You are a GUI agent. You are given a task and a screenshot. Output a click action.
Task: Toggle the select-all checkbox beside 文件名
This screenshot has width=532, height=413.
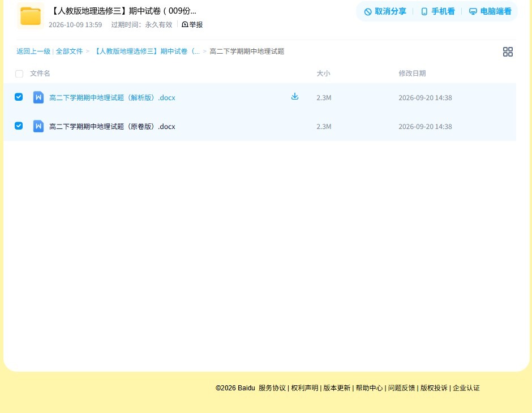(19, 74)
